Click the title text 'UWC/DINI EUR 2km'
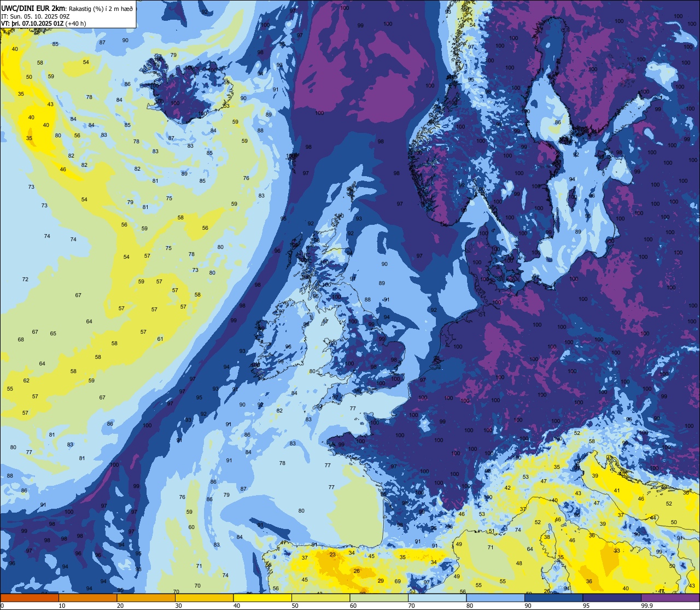 point(33,8)
